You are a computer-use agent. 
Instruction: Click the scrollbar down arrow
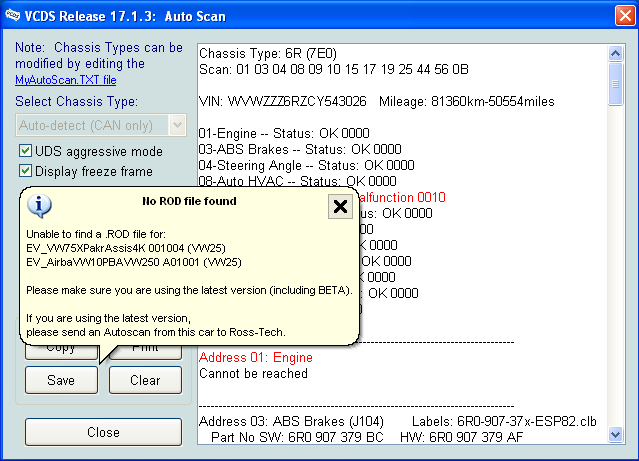[615, 435]
